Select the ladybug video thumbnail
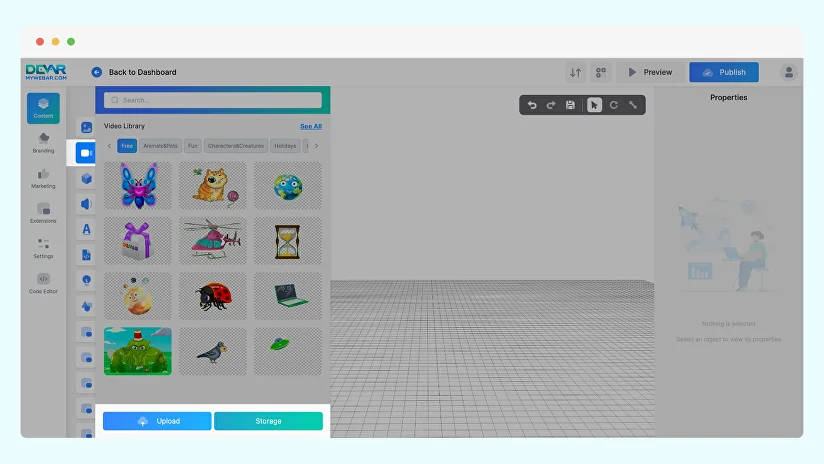The height and width of the screenshot is (464, 824). click(212, 296)
